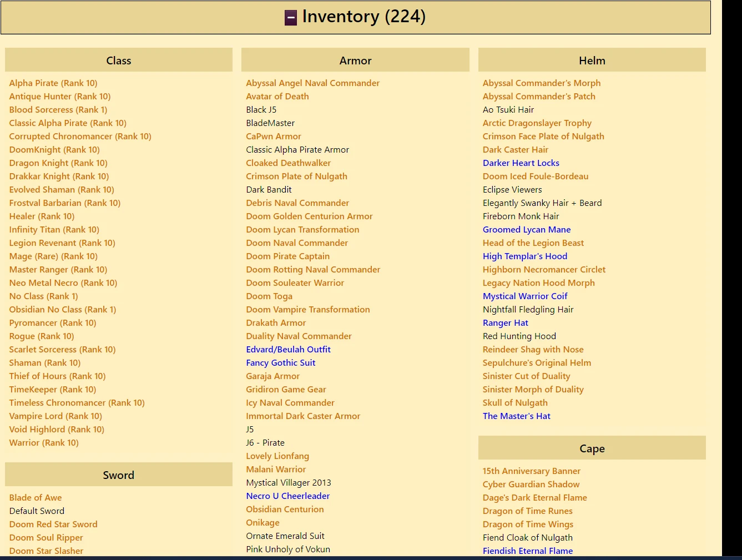Open Scarlet Sorceress (Rank 10)

tap(62, 350)
